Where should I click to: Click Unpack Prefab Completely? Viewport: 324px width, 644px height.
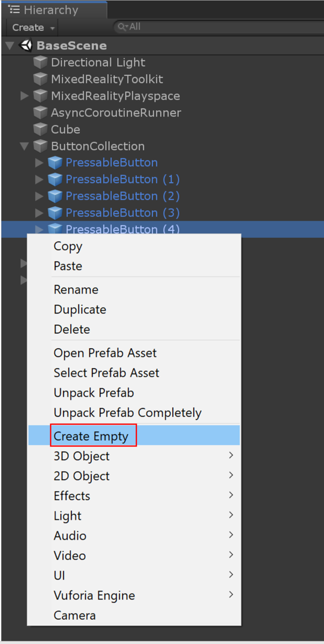pos(128,413)
